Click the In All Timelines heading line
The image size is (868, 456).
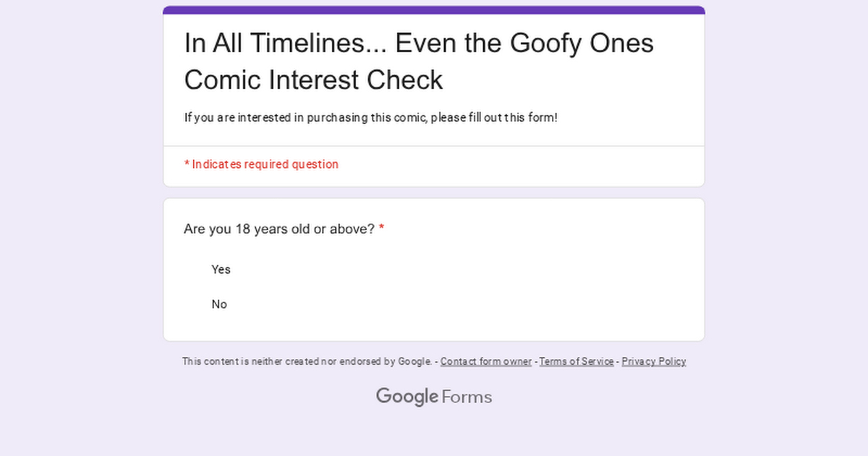419,43
